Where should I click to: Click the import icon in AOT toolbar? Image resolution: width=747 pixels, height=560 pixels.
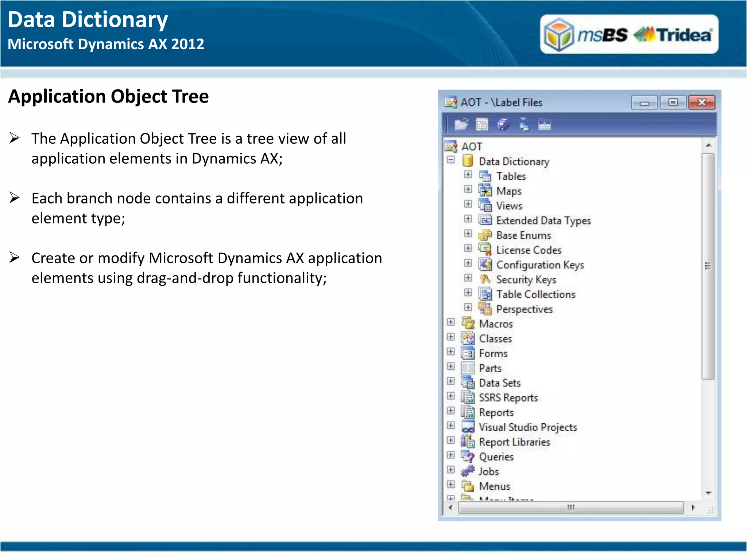tap(524, 125)
